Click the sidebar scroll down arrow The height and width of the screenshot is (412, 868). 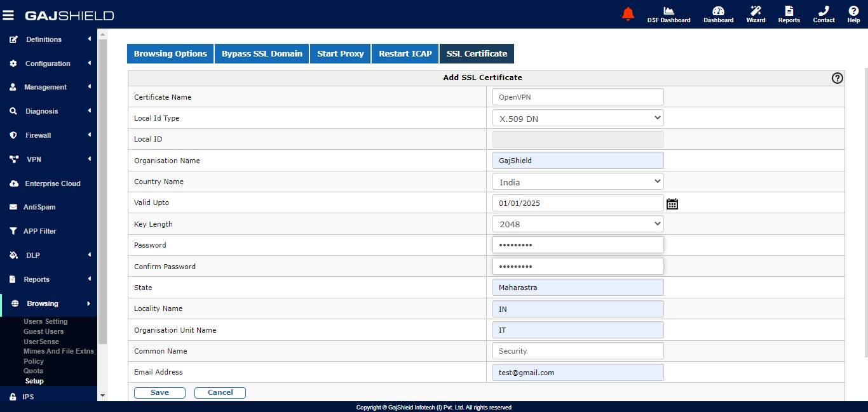(102, 395)
